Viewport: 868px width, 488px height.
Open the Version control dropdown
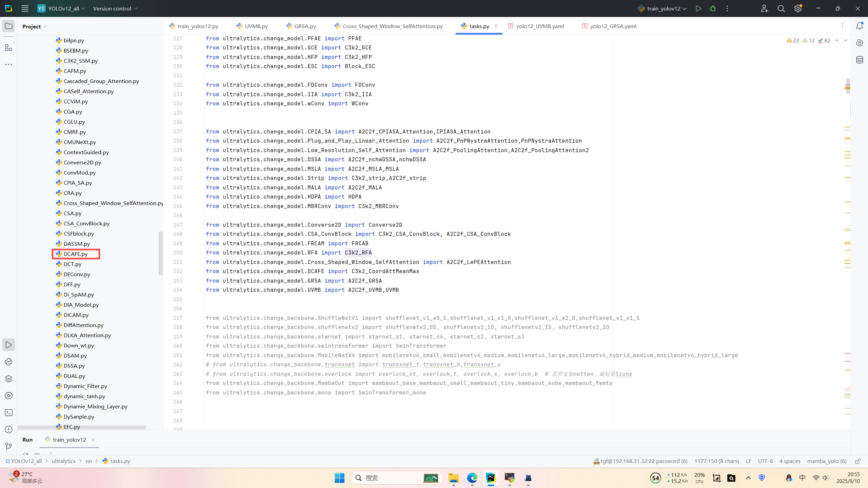pyautogui.click(x=115, y=8)
